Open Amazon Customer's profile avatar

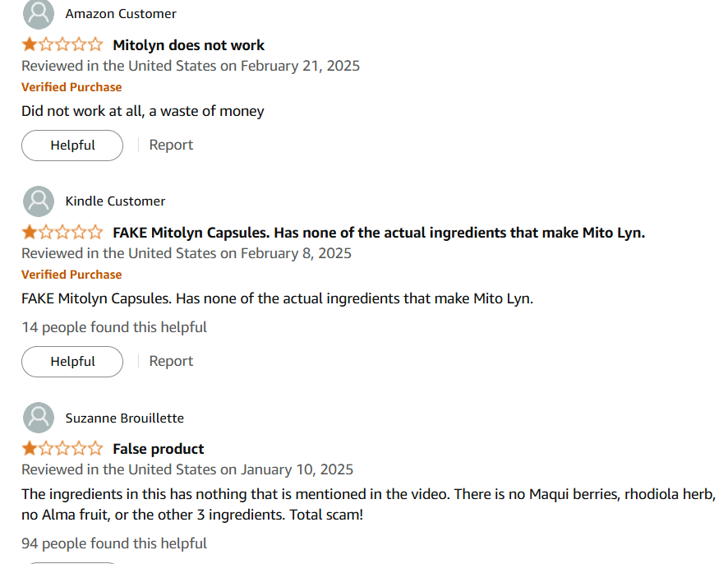tap(38, 13)
